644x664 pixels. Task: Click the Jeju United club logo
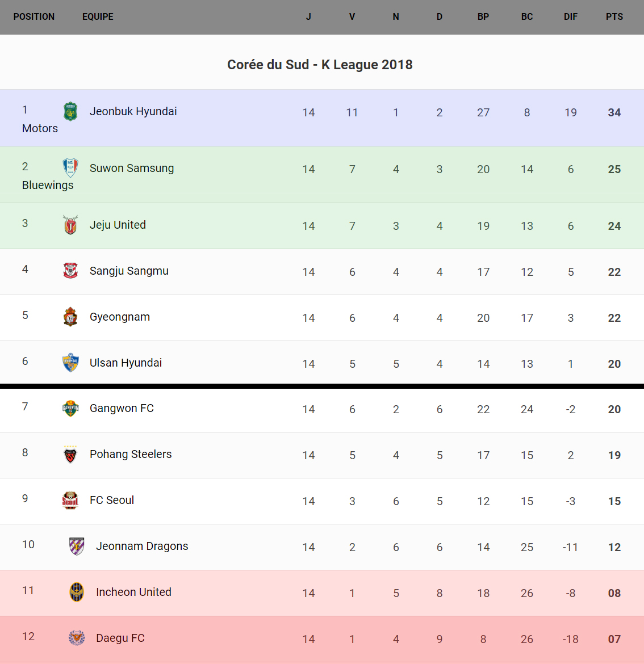click(70, 225)
